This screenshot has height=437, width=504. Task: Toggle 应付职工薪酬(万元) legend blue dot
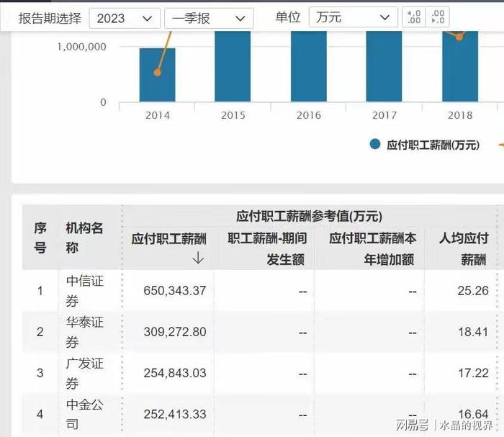pyautogui.click(x=375, y=144)
